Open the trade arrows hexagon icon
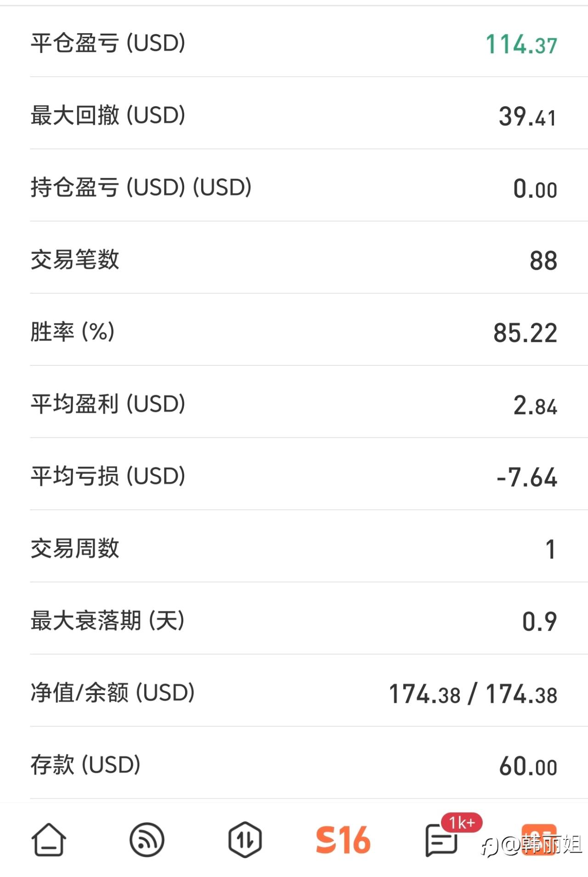 pyautogui.click(x=245, y=840)
